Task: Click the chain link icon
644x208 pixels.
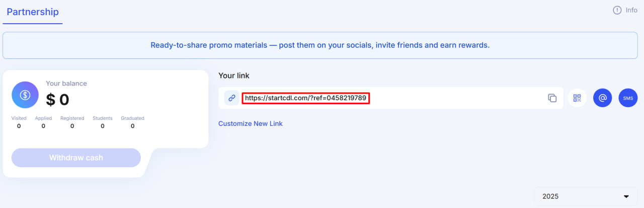Action: (231, 98)
